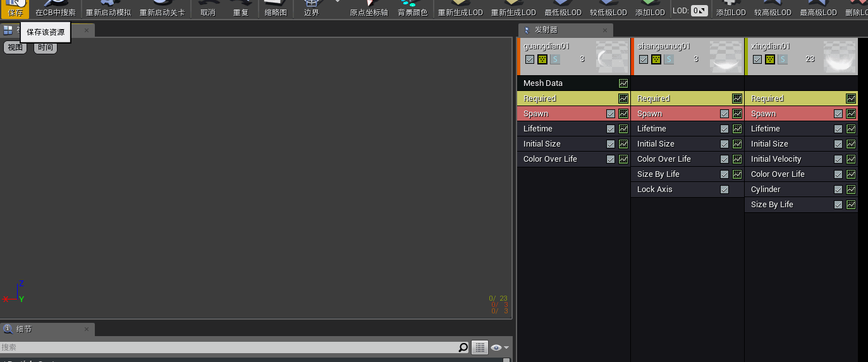Open the 视图 view menu
The width and height of the screenshot is (868, 362).
point(15,47)
